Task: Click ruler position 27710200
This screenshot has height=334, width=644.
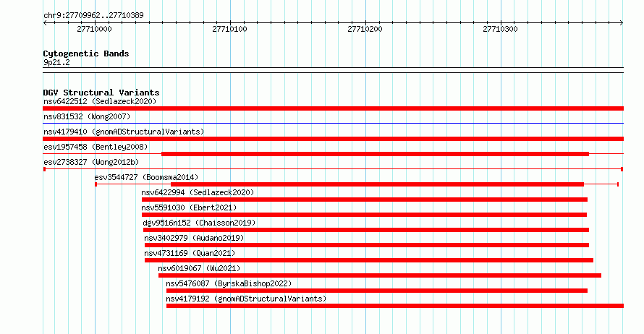Action: point(365,29)
